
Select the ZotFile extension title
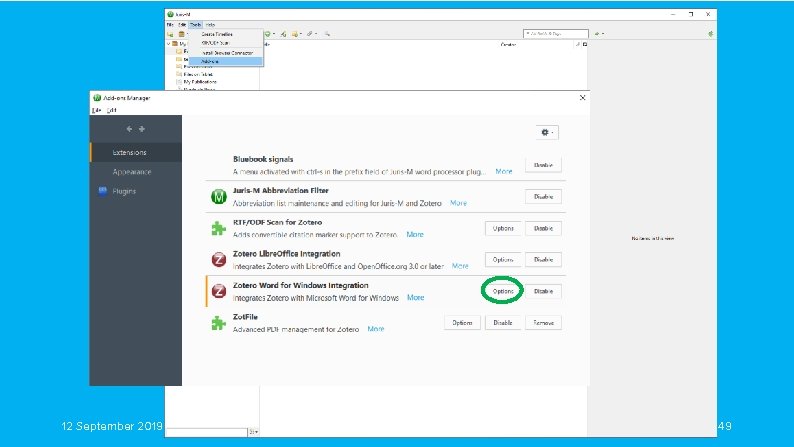pyautogui.click(x=245, y=317)
